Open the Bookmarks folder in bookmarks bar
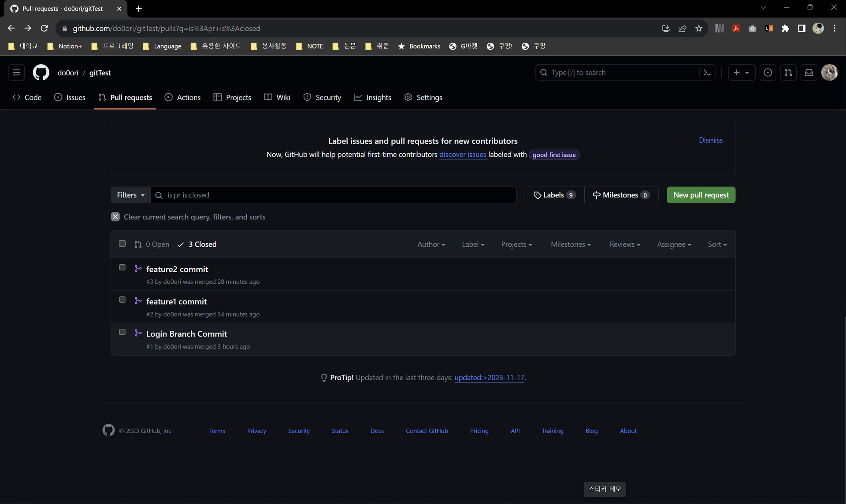The image size is (846, 504). pyautogui.click(x=419, y=46)
